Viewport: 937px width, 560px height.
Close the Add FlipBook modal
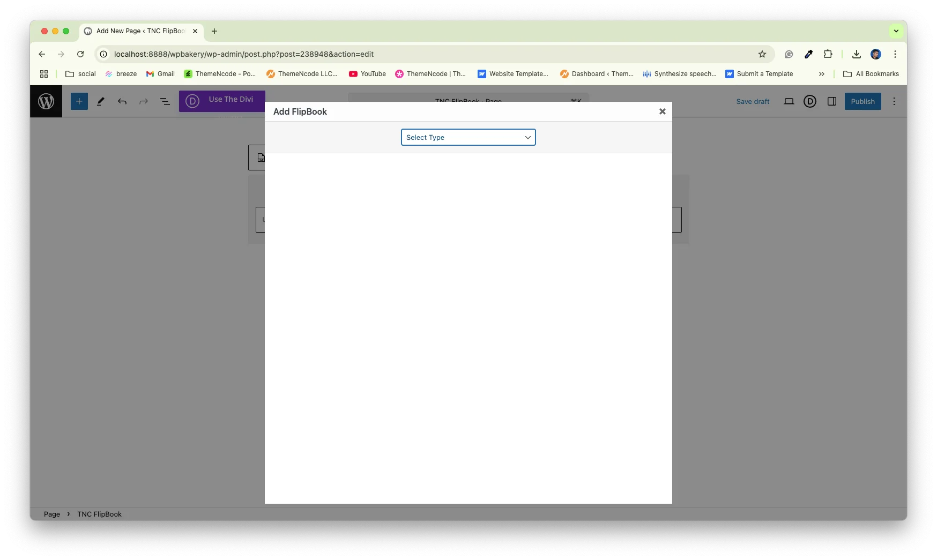[662, 111]
